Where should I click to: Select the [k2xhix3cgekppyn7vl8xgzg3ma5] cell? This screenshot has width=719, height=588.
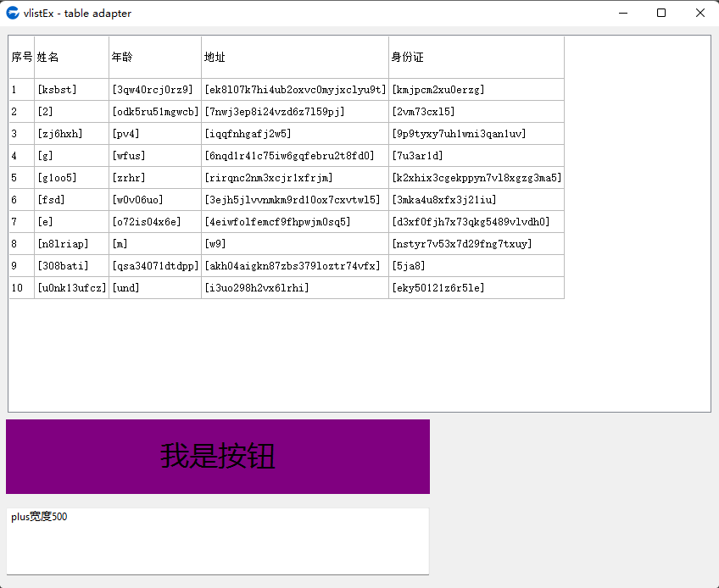(x=477, y=177)
